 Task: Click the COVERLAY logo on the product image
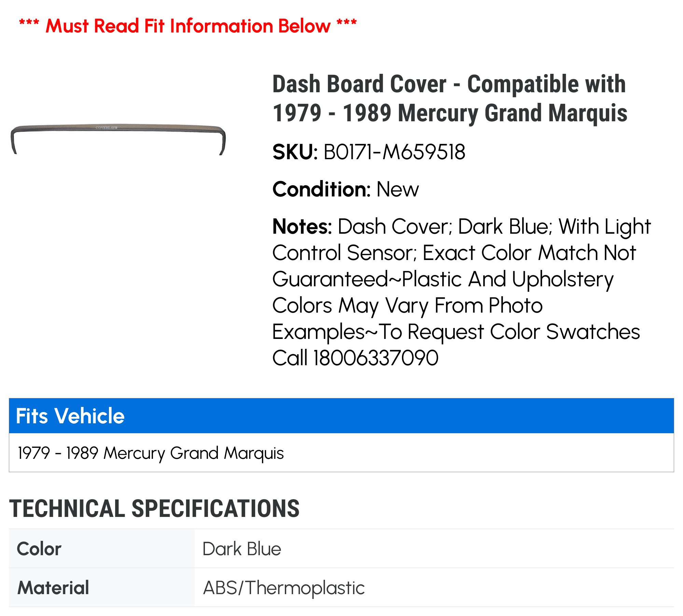(x=106, y=127)
